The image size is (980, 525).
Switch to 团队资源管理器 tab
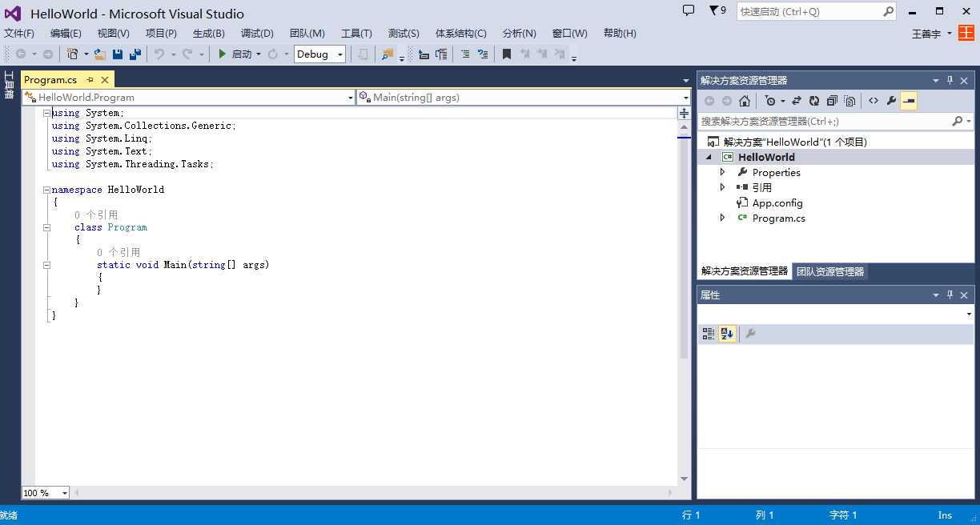click(830, 271)
